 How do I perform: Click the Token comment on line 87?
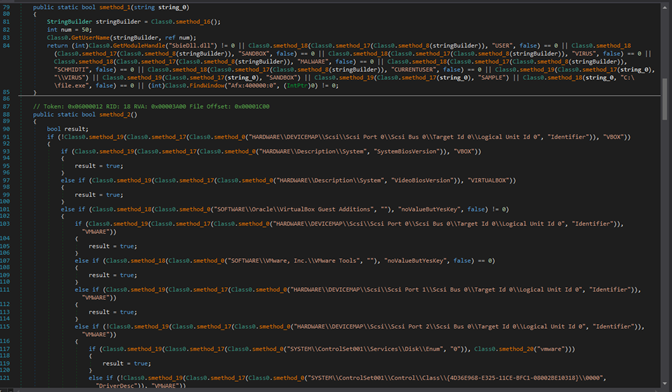(151, 106)
